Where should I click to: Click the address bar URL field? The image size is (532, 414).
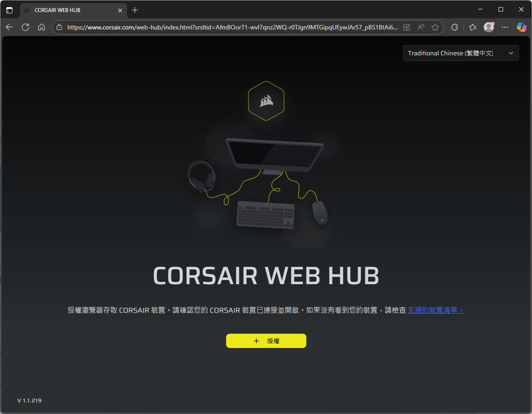pyautogui.click(x=232, y=27)
